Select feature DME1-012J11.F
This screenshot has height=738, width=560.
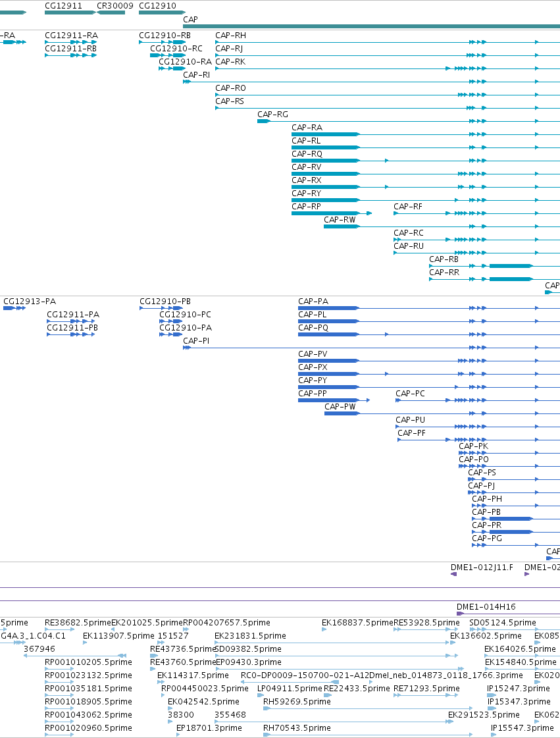(453, 574)
